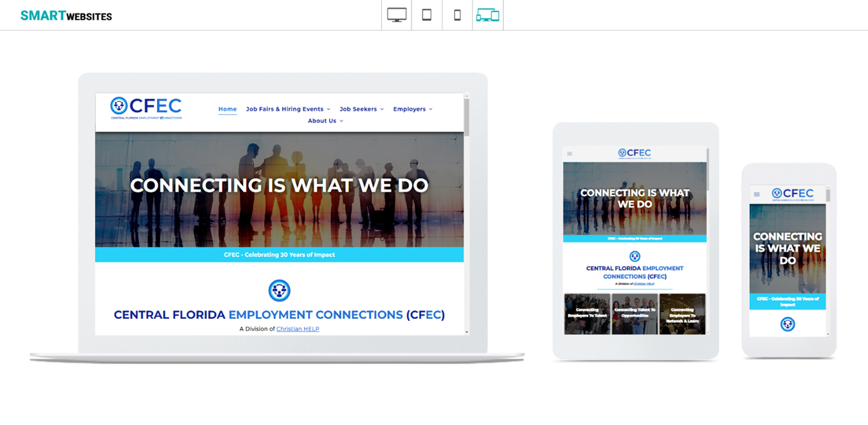Follow the Christian HELP link in laptop preview
868x425 pixels.
(297, 329)
